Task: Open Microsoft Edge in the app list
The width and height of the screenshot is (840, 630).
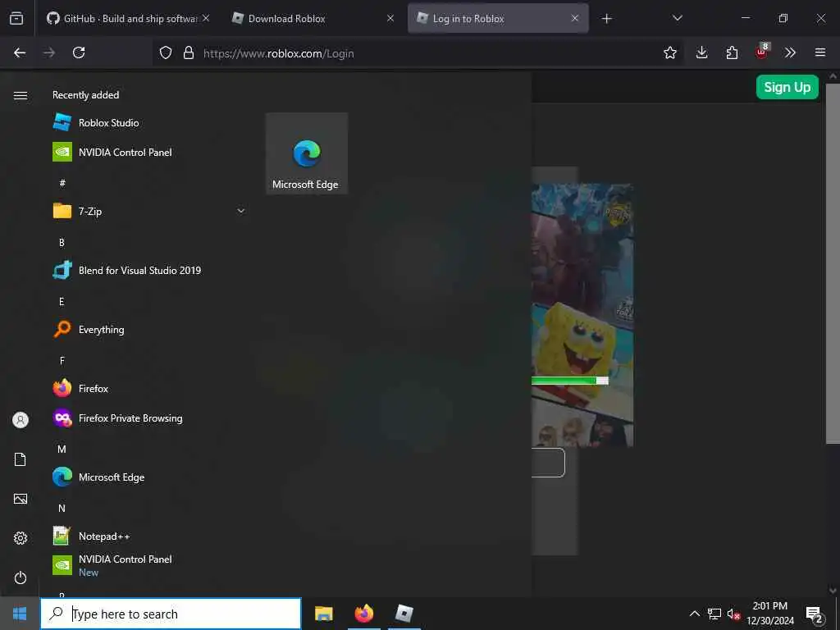Action: click(149, 477)
